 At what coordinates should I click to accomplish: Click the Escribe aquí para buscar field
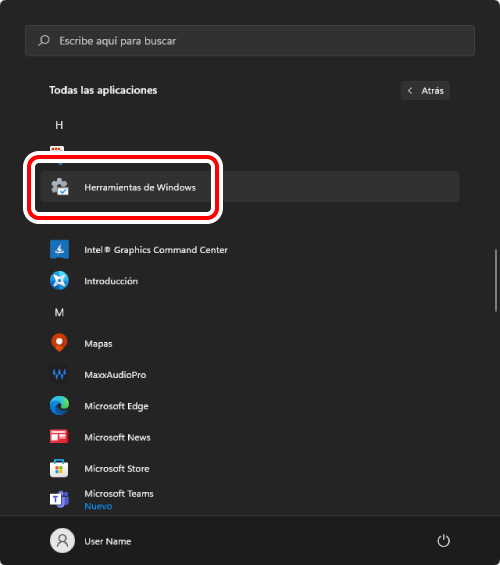coord(250,40)
